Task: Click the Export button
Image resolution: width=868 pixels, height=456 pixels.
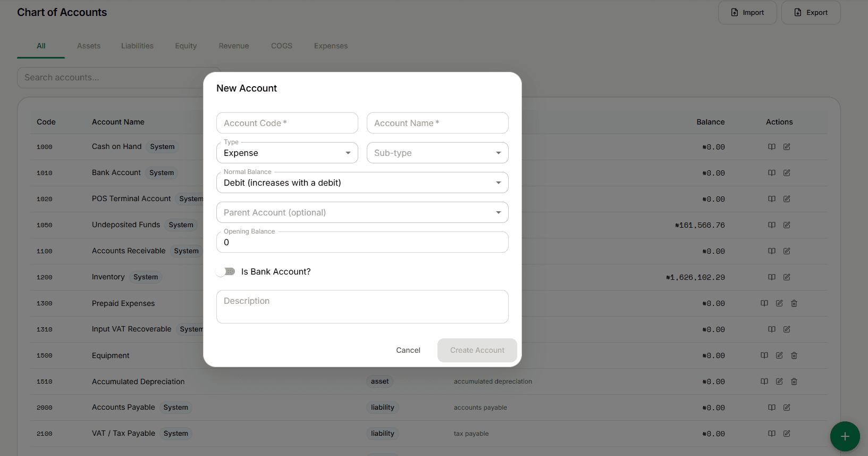Action: [x=811, y=12]
